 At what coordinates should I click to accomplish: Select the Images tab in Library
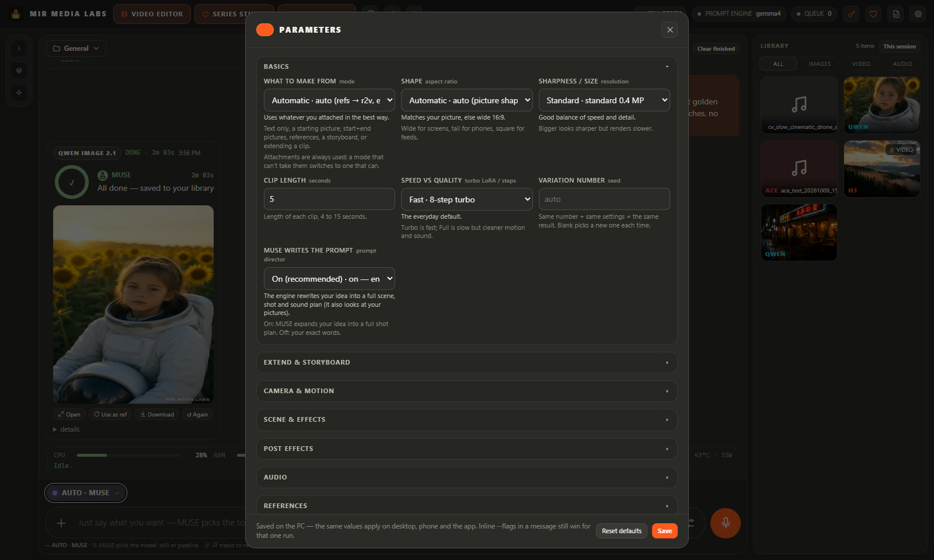pyautogui.click(x=820, y=64)
